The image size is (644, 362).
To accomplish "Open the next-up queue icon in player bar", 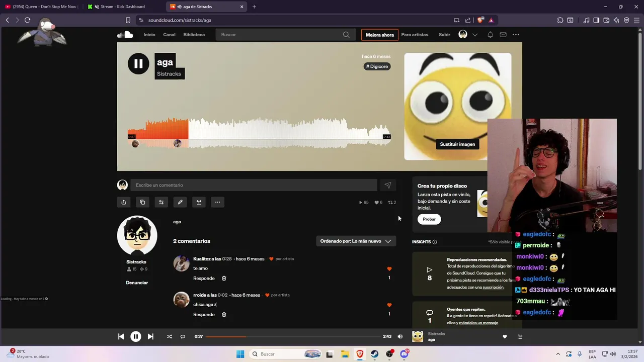I will click(520, 337).
